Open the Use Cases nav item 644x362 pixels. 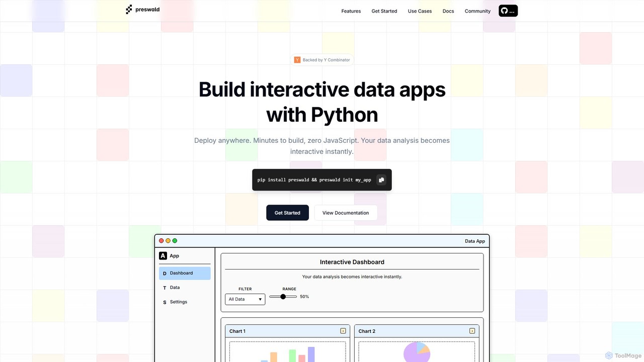[x=420, y=11]
